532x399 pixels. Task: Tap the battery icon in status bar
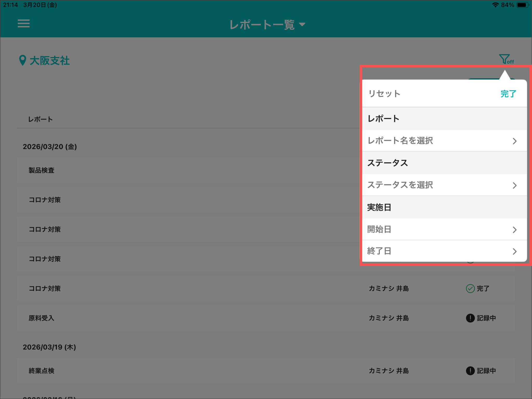pos(522,5)
